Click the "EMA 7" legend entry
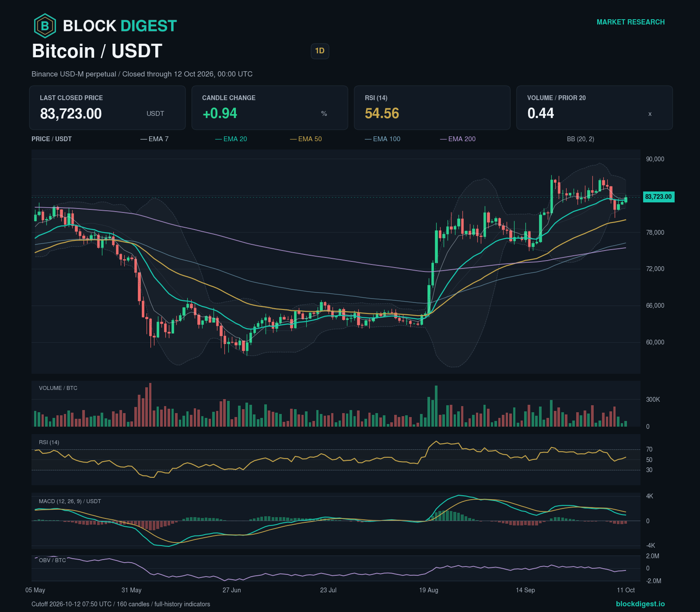 (154, 139)
